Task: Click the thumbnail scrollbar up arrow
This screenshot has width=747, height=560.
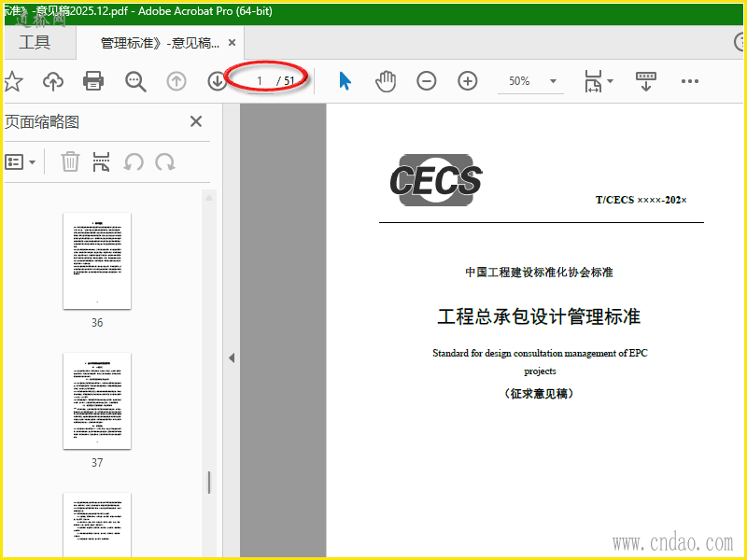Action: coord(208,198)
